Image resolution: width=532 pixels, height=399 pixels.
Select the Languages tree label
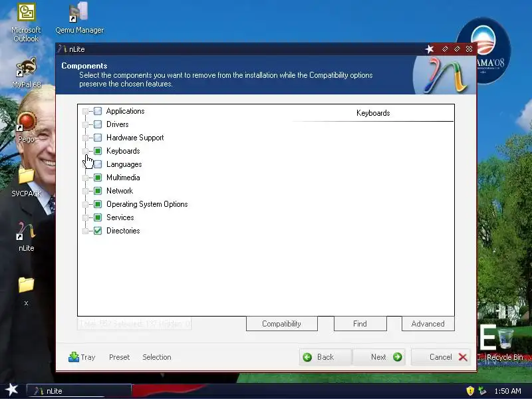[x=124, y=164]
